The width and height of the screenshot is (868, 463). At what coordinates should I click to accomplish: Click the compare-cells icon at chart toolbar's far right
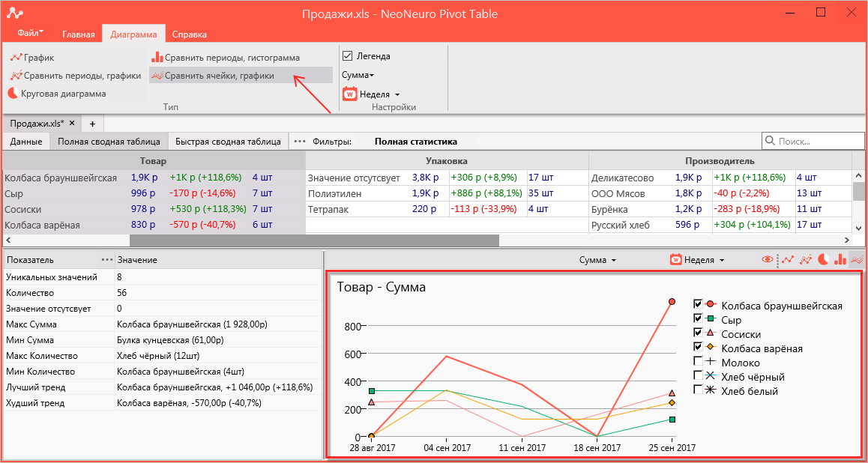(x=857, y=259)
